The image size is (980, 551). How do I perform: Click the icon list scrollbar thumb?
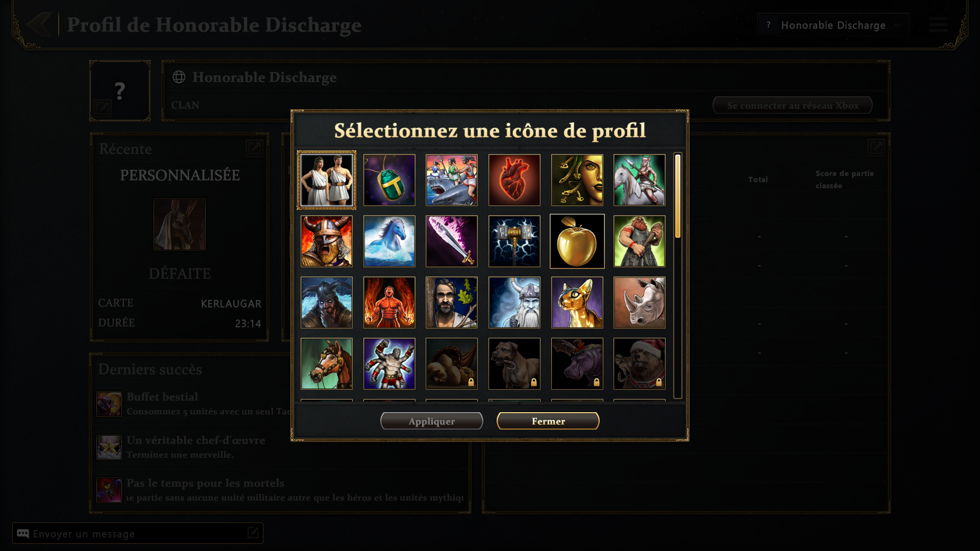(677, 196)
